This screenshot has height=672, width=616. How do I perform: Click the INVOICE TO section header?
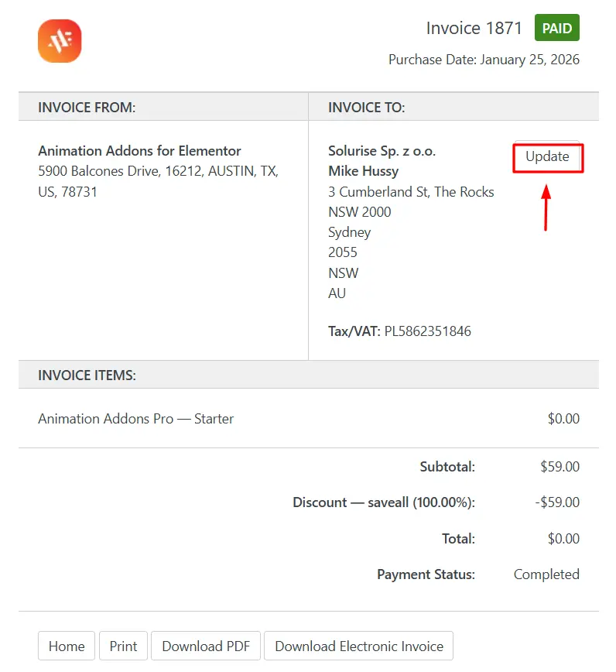click(366, 107)
